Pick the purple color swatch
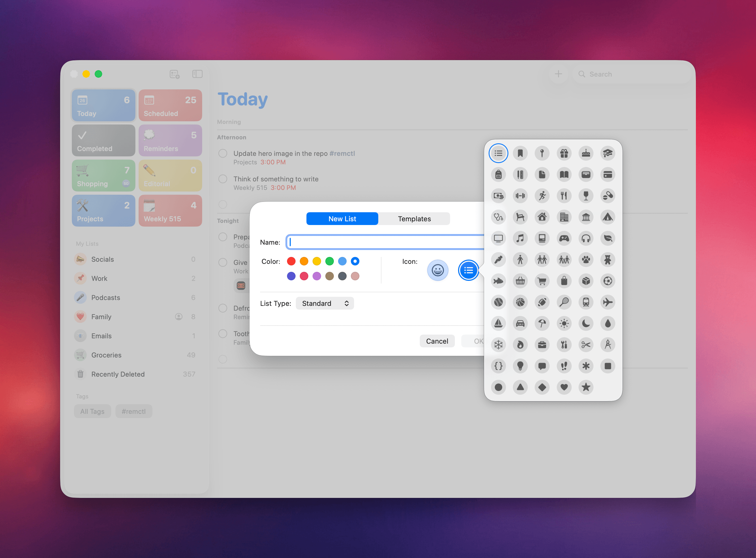 pos(317,276)
